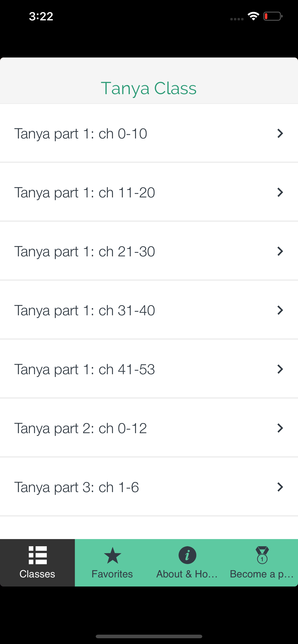This screenshot has height=644, width=298.
Task: Tap the Favorites star icon
Action: point(113,555)
